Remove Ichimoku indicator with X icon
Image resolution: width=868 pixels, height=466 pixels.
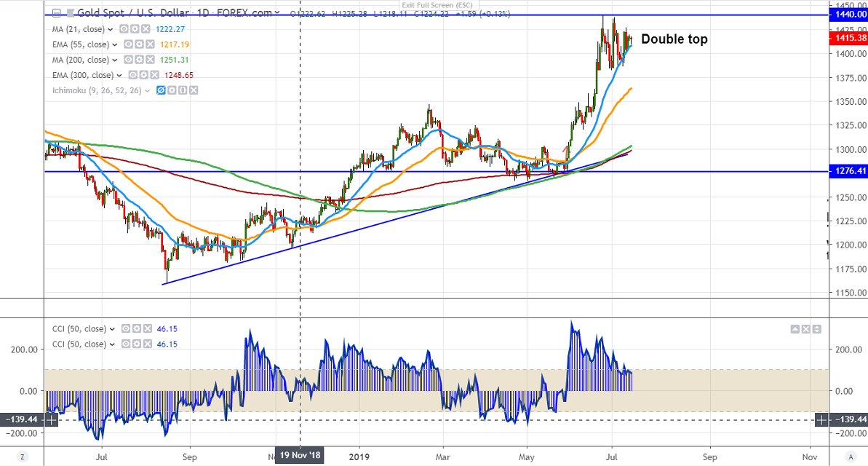[x=194, y=90]
